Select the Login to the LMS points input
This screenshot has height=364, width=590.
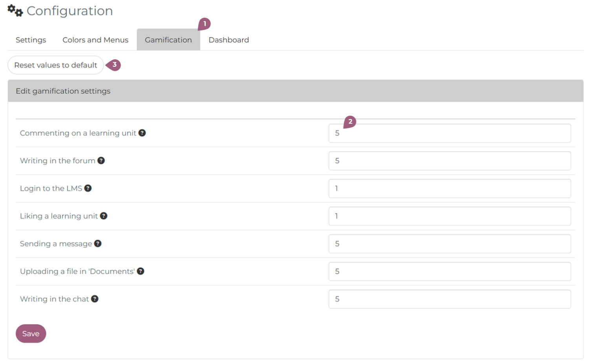point(449,188)
